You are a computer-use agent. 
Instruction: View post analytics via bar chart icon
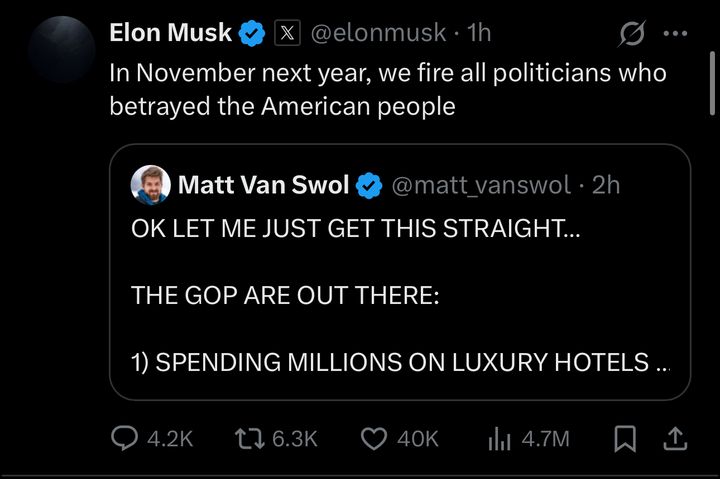[499, 438]
